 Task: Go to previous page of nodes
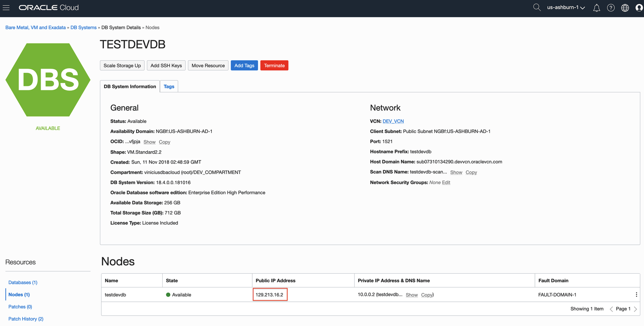pos(611,309)
